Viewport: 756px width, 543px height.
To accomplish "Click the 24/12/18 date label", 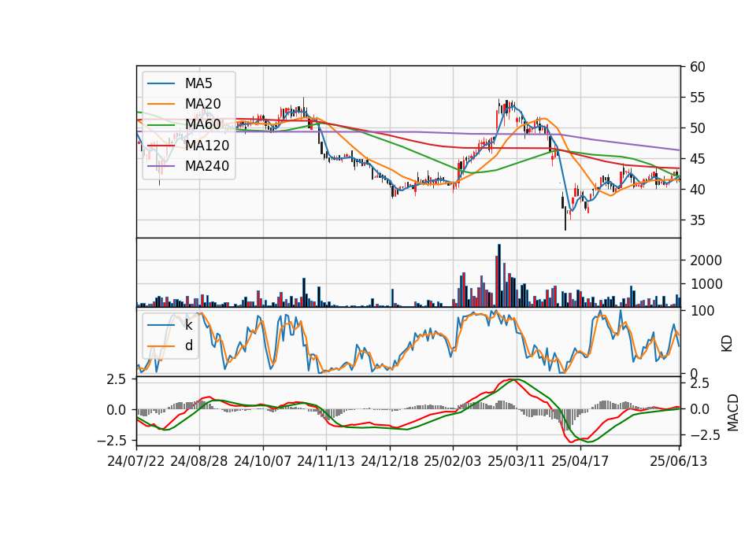I will pyautogui.click(x=390, y=461).
